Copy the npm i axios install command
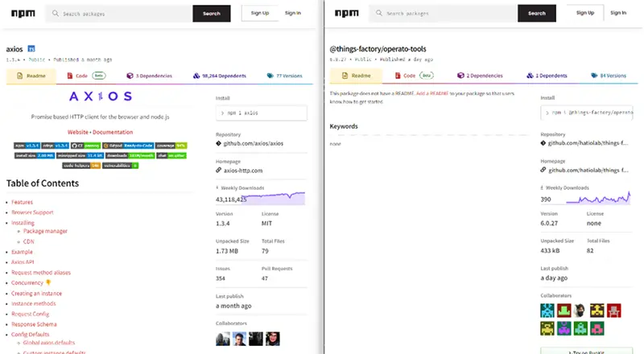 [261, 113]
